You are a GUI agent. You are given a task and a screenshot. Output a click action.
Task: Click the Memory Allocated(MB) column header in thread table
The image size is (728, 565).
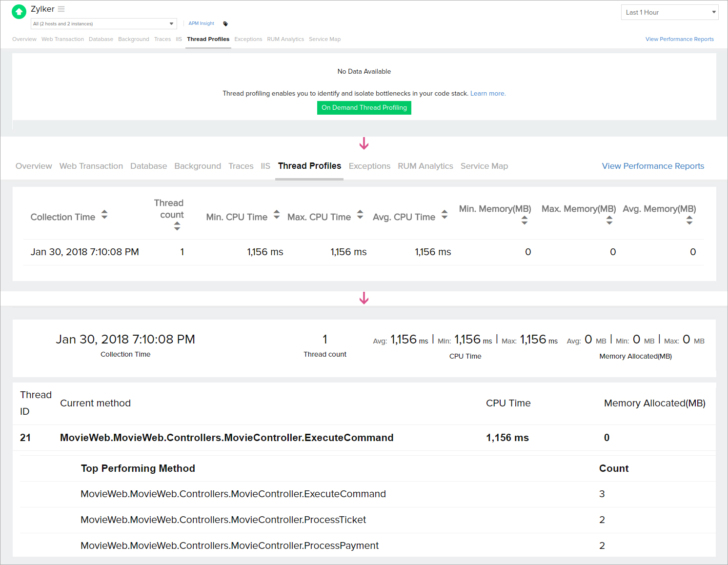[655, 403]
